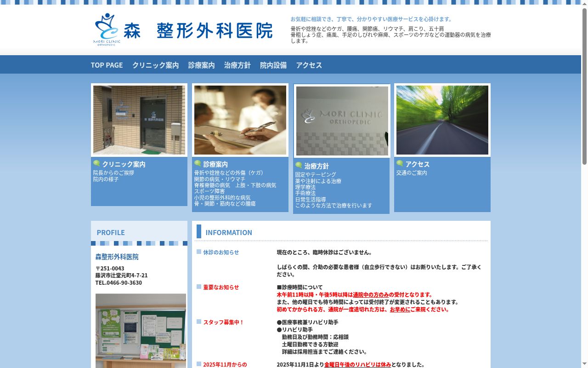Click 手術療法 text
Screen dimensions: 588x368
(x=305, y=193)
